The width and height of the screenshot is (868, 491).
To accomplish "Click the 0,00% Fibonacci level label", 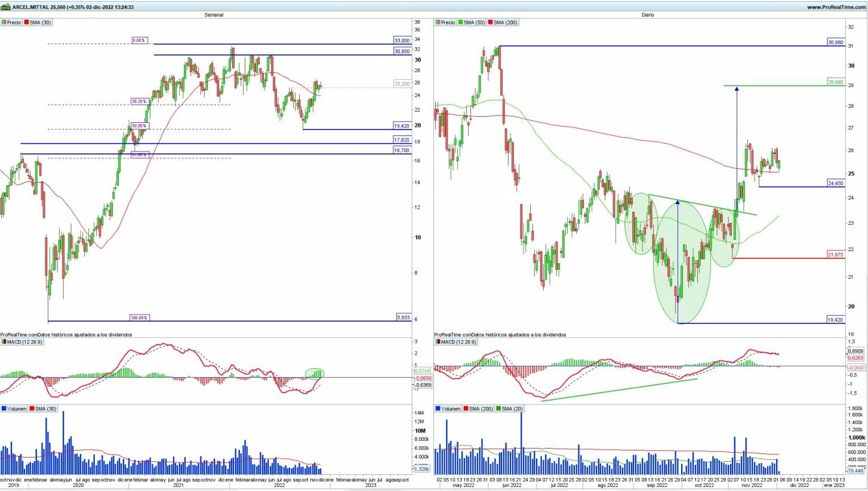I will point(139,41).
